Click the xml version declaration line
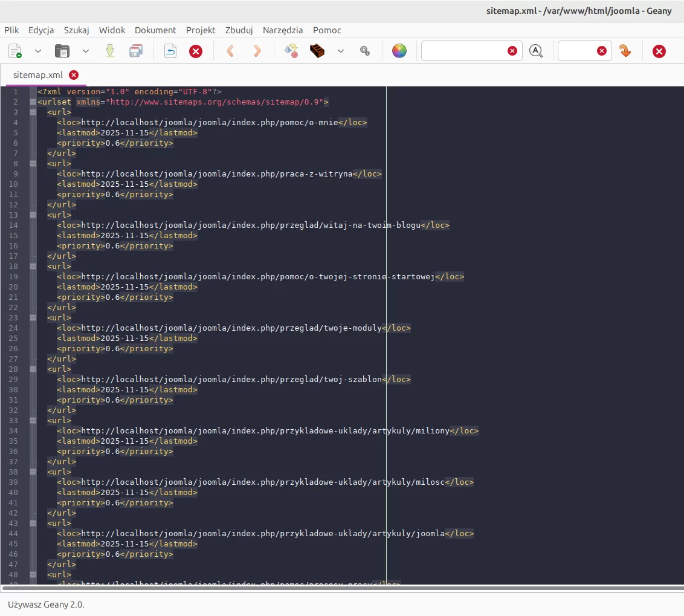This screenshot has width=684, height=616. point(129,92)
